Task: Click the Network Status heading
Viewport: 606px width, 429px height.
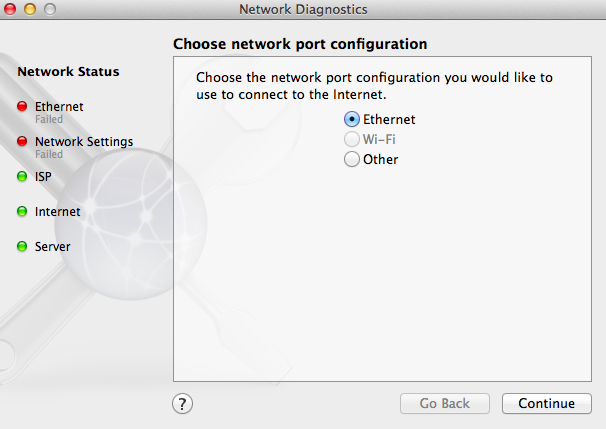Action: click(x=68, y=72)
